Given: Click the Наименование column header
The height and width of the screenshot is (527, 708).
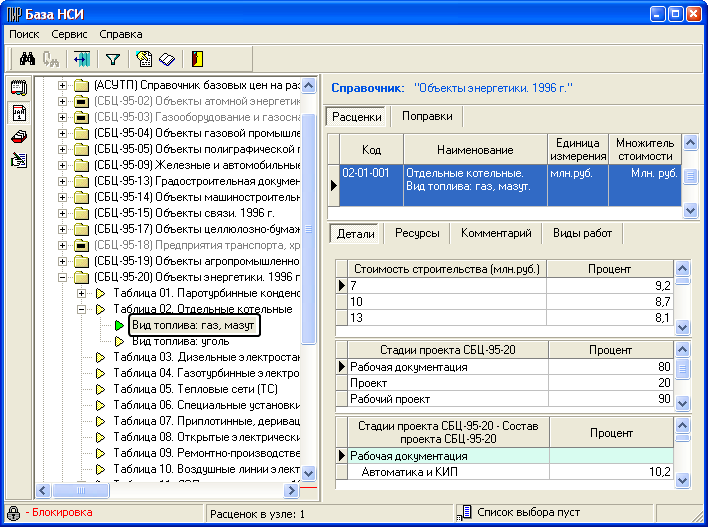Looking at the screenshot, I should point(475,149).
